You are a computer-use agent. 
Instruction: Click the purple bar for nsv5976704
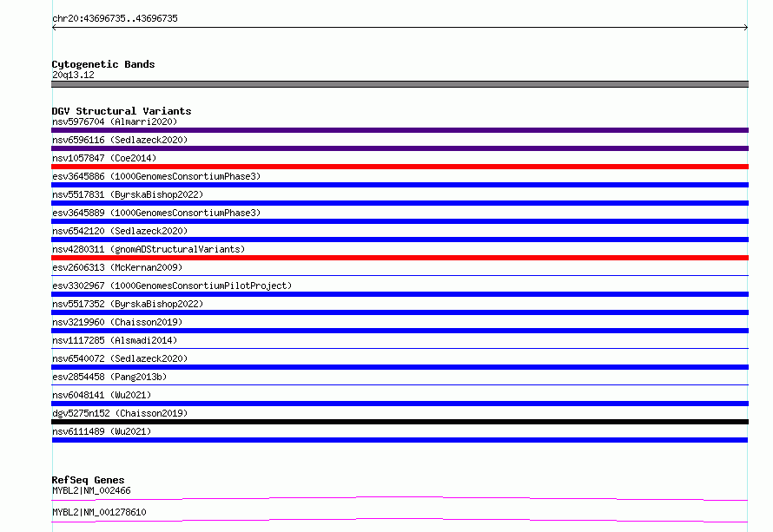coord(400,130)
